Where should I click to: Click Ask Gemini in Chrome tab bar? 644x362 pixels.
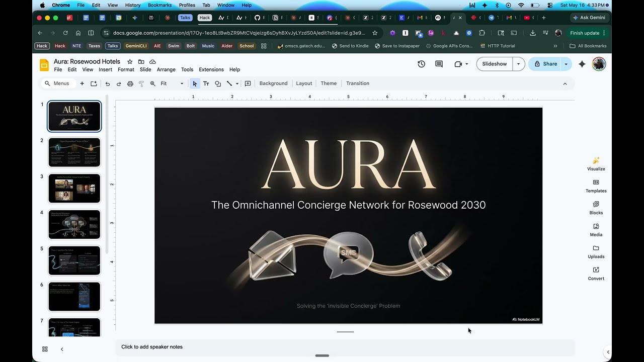tap(589, 18)
